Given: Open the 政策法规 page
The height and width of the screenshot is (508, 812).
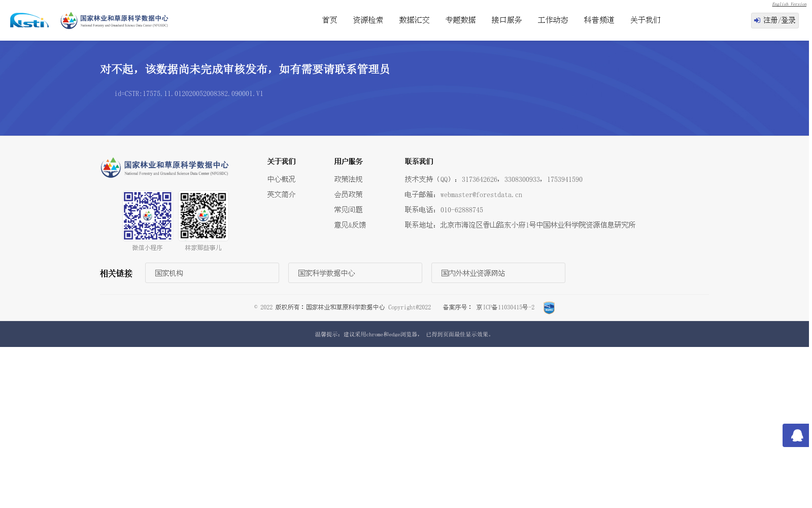Looking at the screenshot, I should pos(348,179).
